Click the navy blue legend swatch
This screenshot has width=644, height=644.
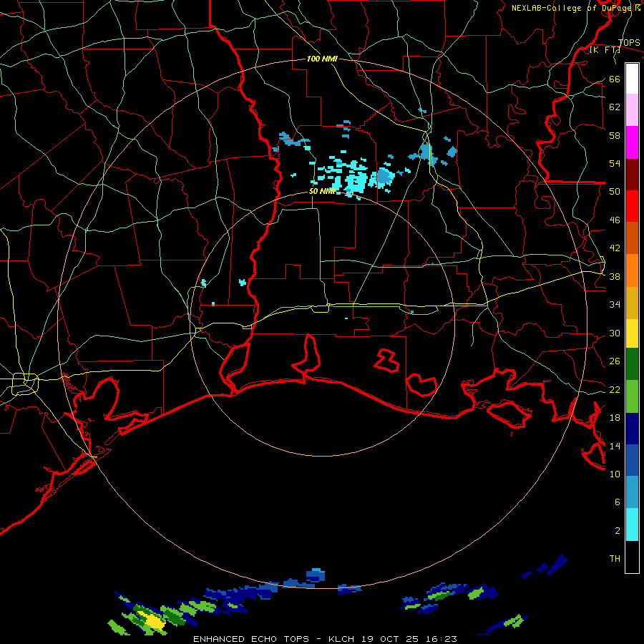[x=632, y=429]
